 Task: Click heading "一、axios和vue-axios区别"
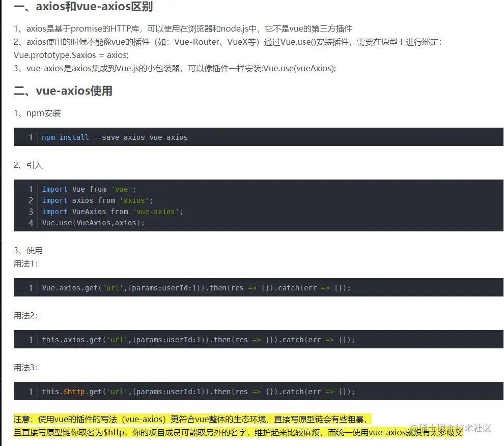(83, 6)
